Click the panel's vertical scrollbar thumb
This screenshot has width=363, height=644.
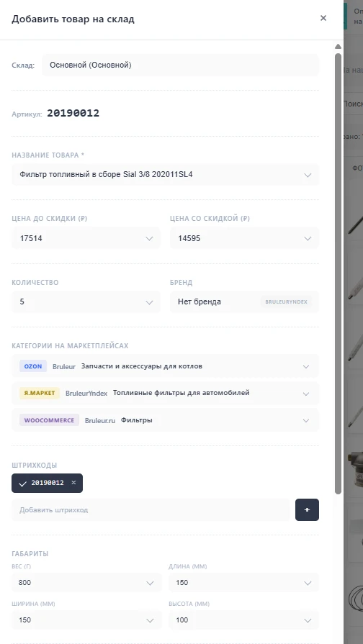[338, 273]
